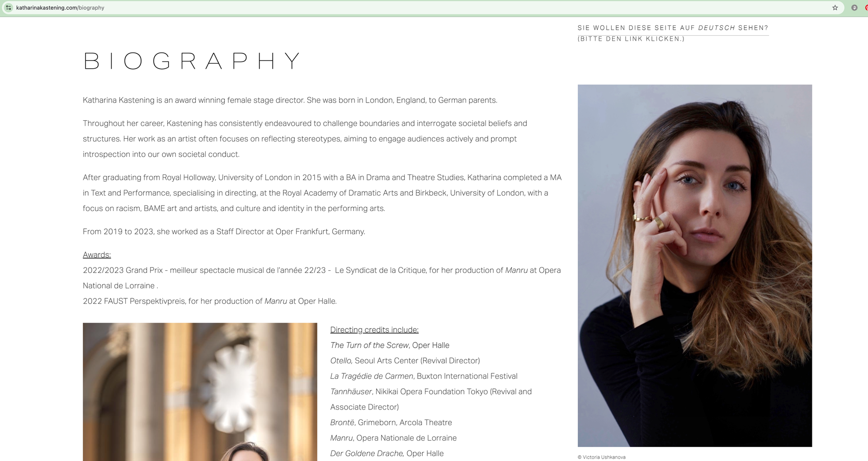Viewport: 868px width, 461px height.
Task: Click the gray paw extension icon
Action: (854, 8)
